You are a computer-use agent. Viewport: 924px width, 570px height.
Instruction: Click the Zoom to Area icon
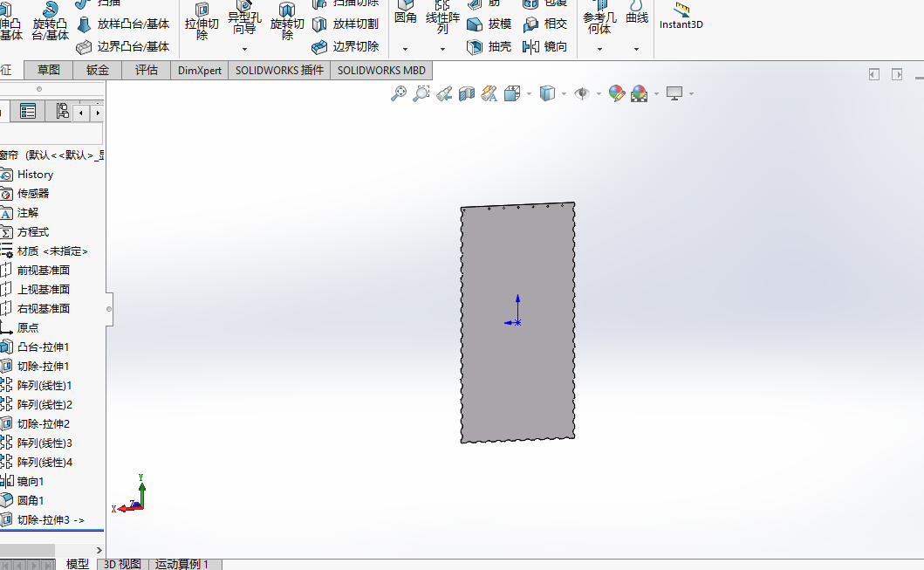click(421, 93)
